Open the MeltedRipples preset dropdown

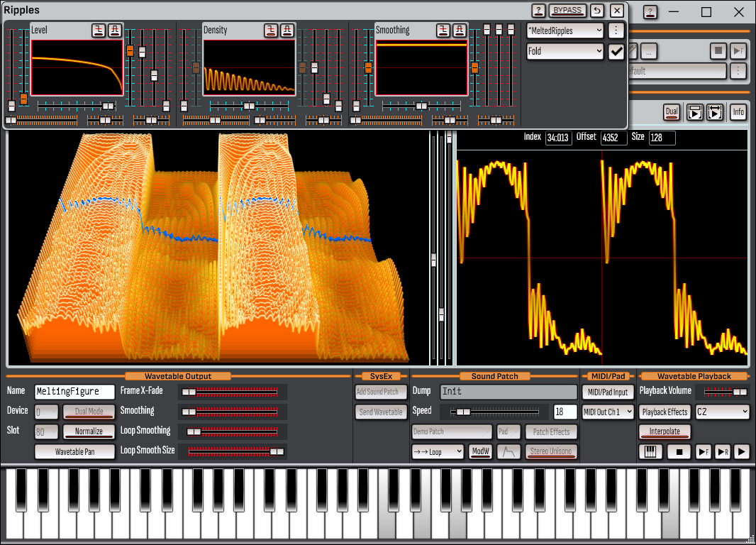565,31
